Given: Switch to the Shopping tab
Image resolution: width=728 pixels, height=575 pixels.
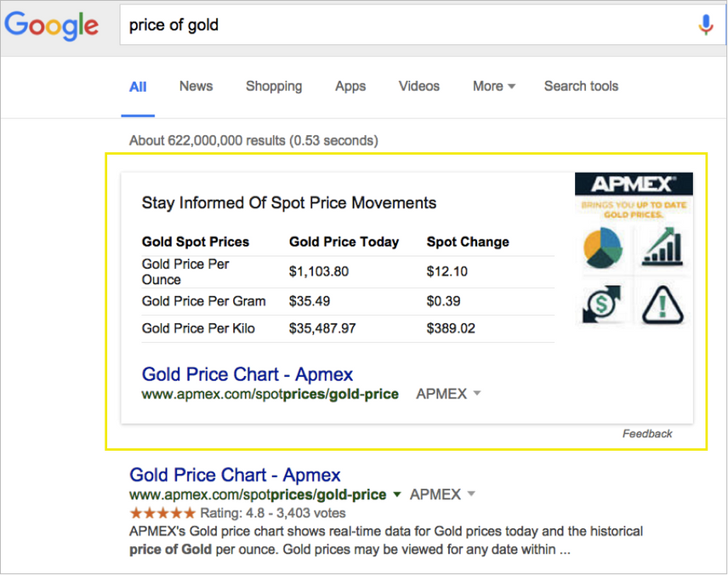Looking at the screenshot, I should [x=274, y=86].
